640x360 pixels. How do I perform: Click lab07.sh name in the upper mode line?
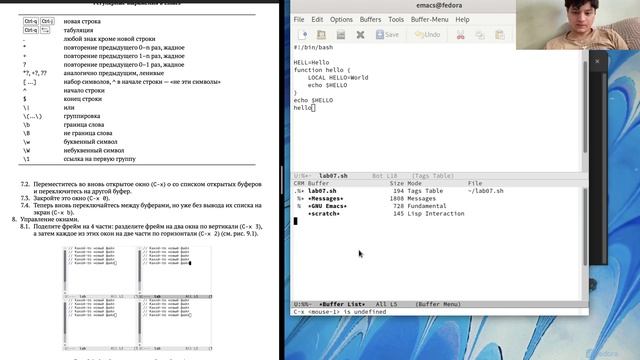[x=333, y=176]
